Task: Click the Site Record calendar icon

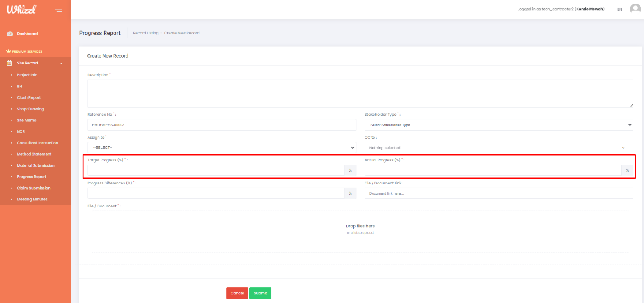Action: coord(10,63)
